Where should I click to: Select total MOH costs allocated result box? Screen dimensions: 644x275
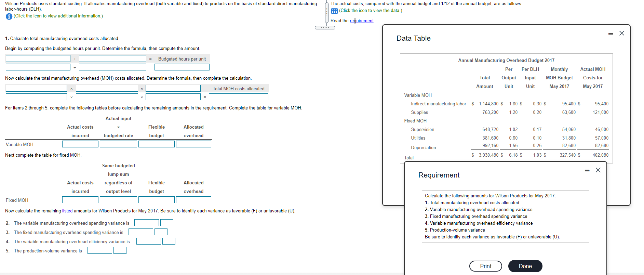coord(239,97)
